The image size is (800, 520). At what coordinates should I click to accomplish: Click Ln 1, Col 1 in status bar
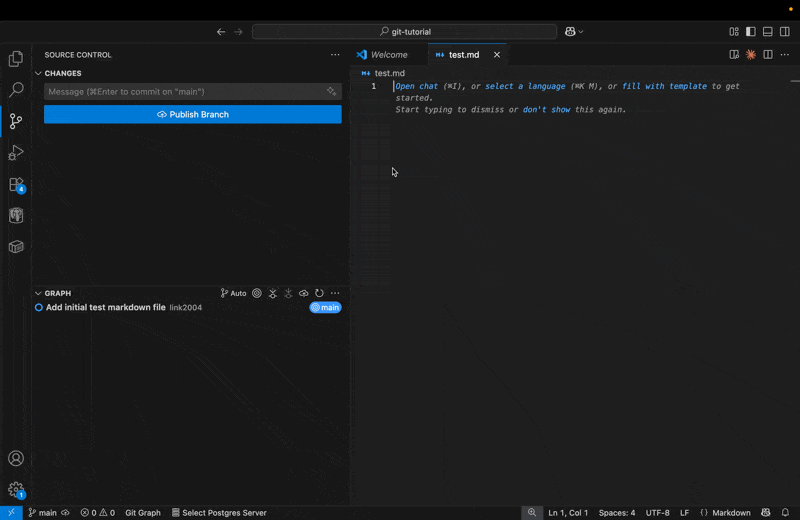(x=568, y=513)
